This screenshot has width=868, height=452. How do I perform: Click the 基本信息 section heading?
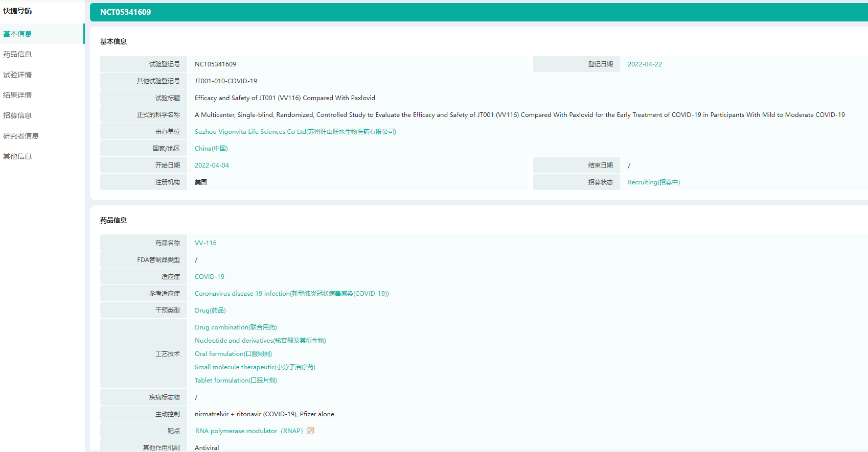point(113,42)
